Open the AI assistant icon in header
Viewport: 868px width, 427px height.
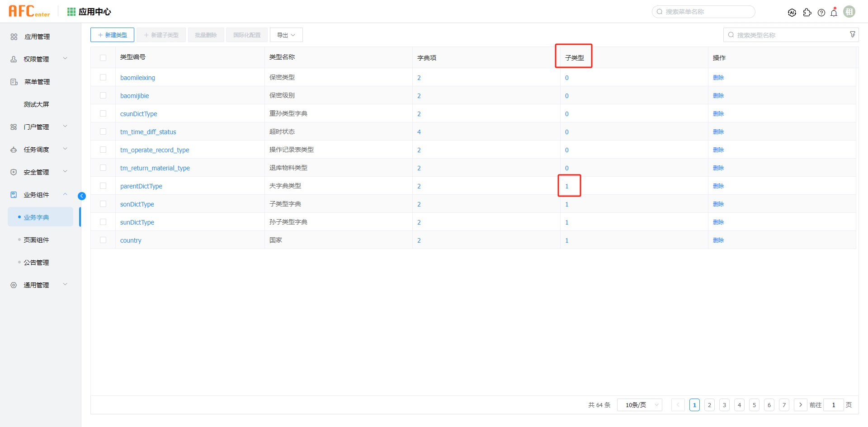792,13
